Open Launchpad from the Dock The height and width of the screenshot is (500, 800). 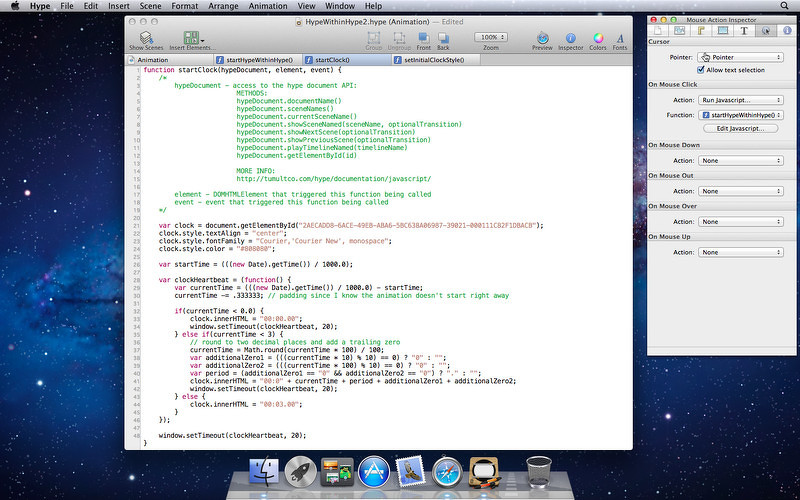click(301, 471)
